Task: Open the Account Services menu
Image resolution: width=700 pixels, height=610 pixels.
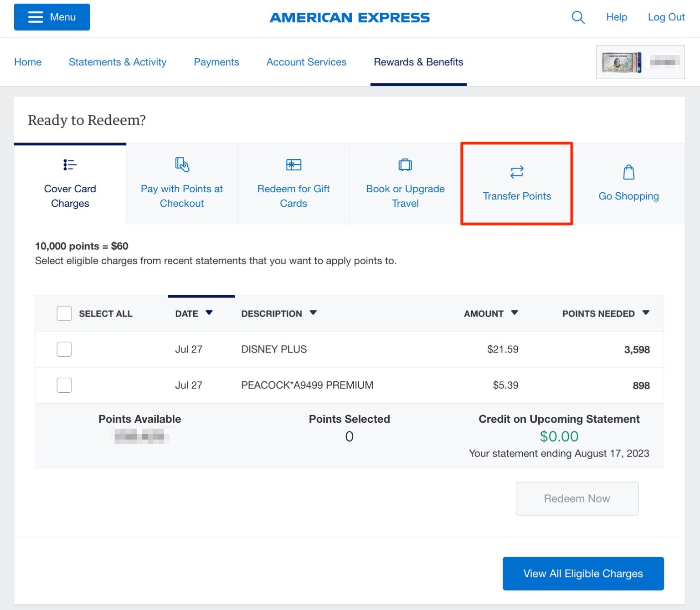Action: pyautogui.click(x=306, y=62)
